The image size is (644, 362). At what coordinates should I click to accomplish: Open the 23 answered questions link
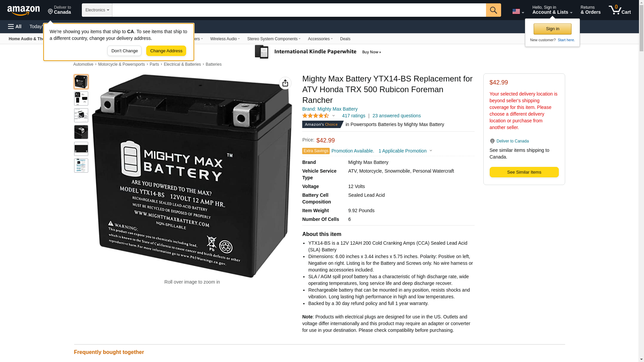(396, 116)
